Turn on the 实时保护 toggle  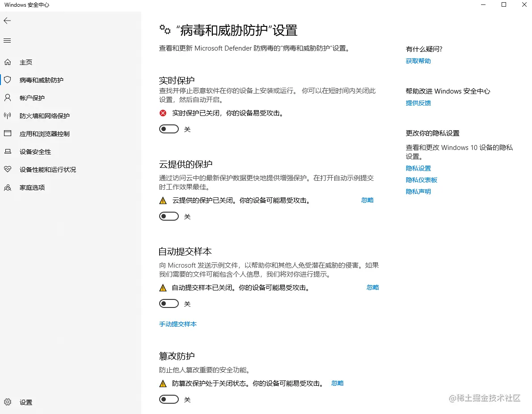(x=169, y=129)
